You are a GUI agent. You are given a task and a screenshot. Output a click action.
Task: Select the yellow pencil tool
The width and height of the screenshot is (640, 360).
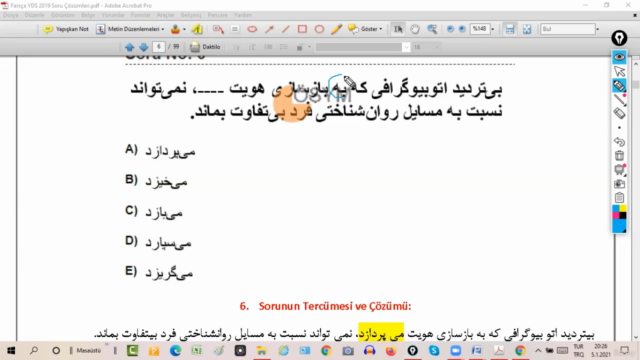336,29
